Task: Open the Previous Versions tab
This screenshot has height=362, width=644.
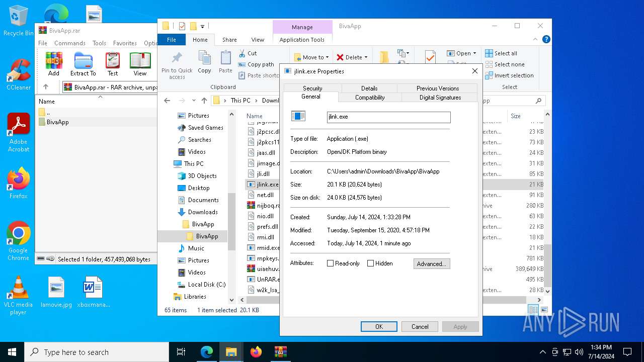Action: (x=438, y=88)
